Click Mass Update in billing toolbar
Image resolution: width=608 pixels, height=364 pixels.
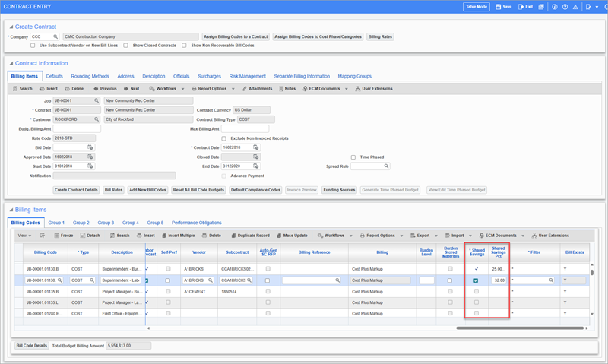pyautogui.click(x=292, y=236)
